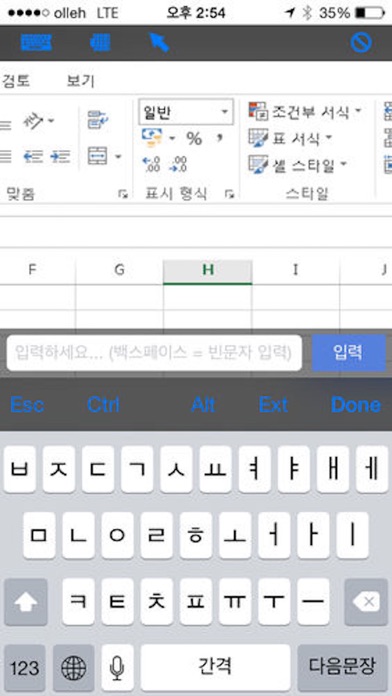Click the percent style icon
This screenshot has width=392, height=696.
(194, 138)
